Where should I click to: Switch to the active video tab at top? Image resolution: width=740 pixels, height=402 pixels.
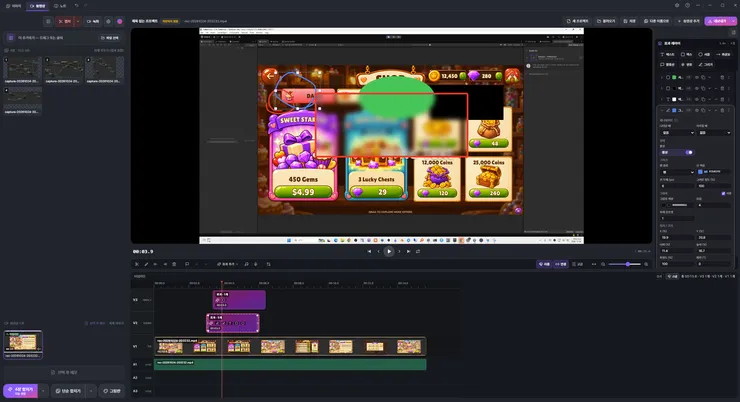point(37,6)
